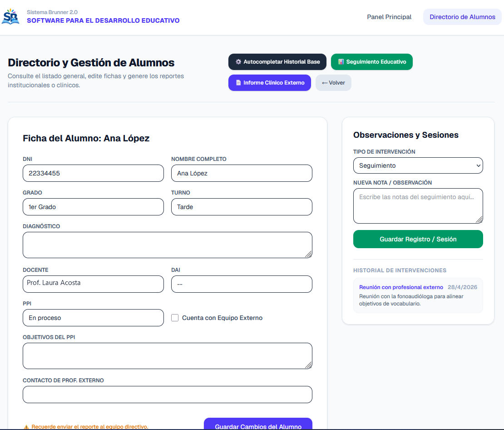Click the Sistema Brunner 2.0 text
This screenshot has height=430, width=504.
(x=52, y=12)
